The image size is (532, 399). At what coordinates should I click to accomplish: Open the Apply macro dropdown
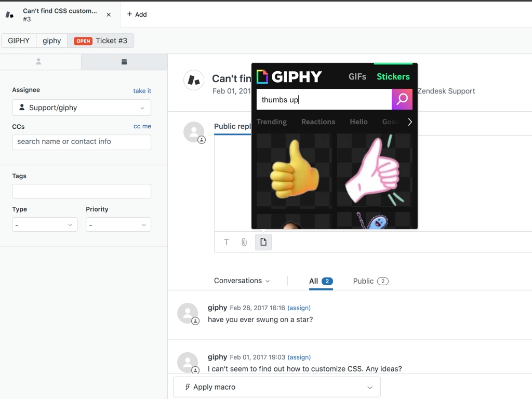click(x=276, y=387)
